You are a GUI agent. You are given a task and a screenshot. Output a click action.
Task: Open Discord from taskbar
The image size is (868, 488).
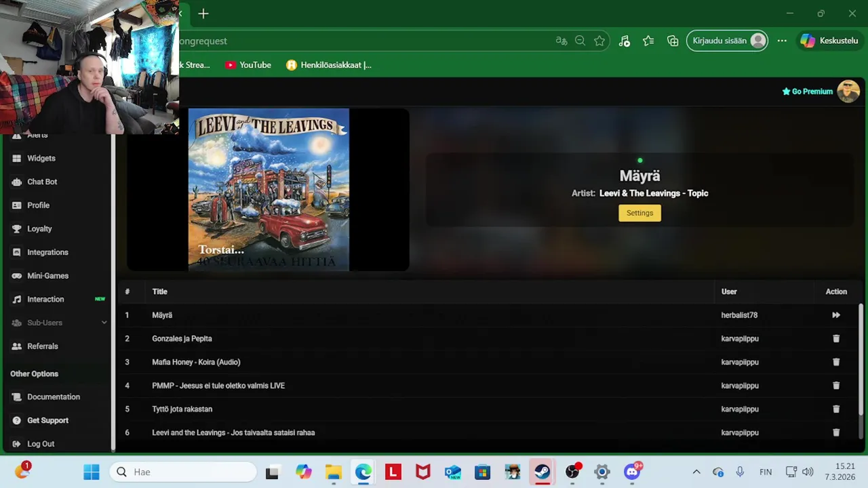pos(633,472)
